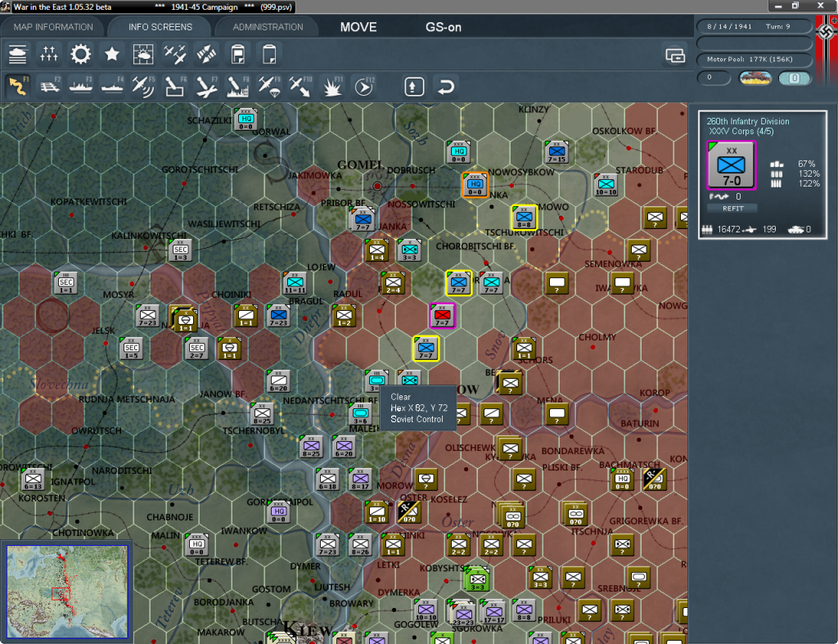
Task: Select the 7=15 infantry unit near Klinzy
Action: tap(556, 152)
